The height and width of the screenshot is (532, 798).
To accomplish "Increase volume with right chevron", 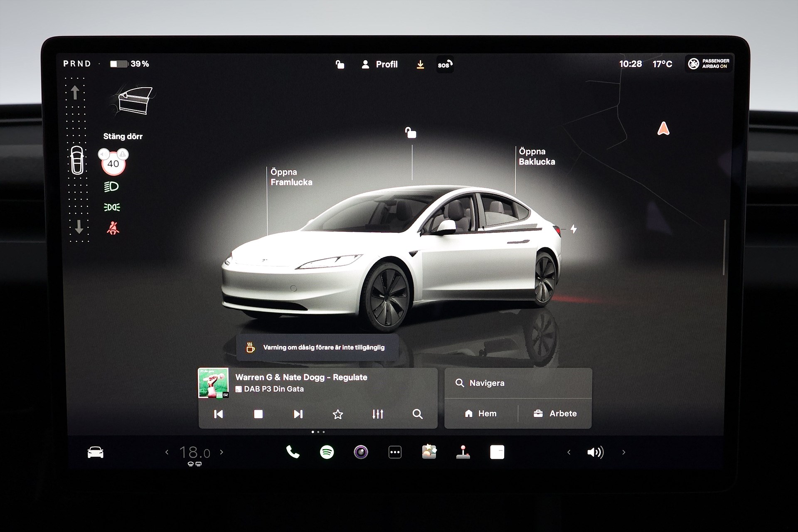I will [x=623, y=452].
